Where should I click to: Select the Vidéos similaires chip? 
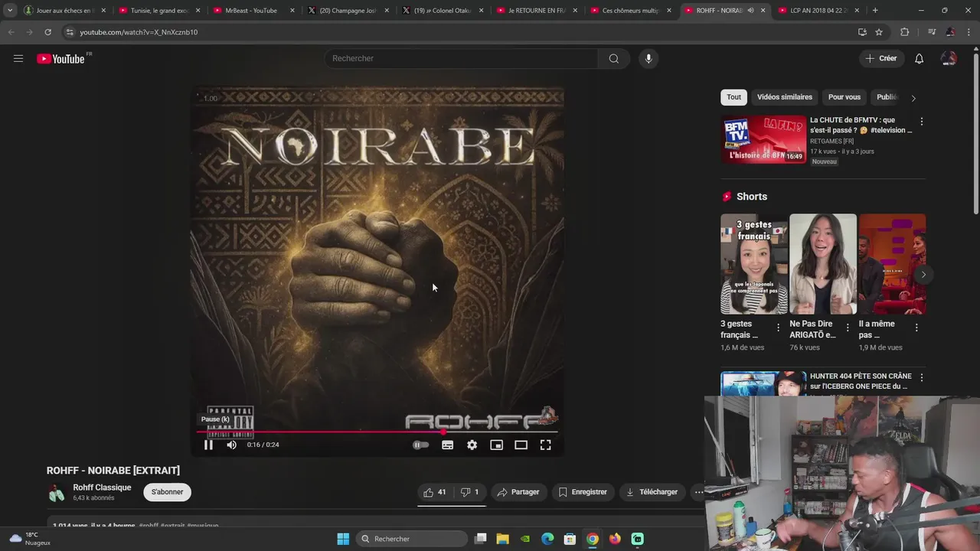[785, 97]
